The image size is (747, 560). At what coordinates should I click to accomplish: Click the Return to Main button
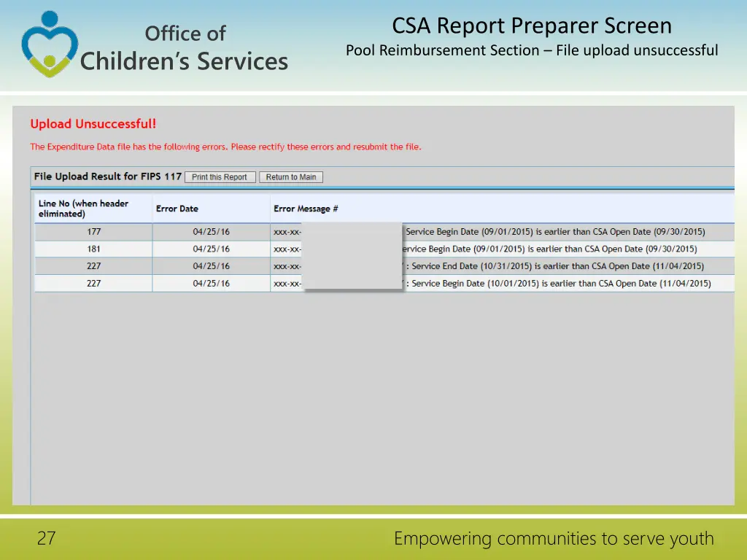point(291,177)
